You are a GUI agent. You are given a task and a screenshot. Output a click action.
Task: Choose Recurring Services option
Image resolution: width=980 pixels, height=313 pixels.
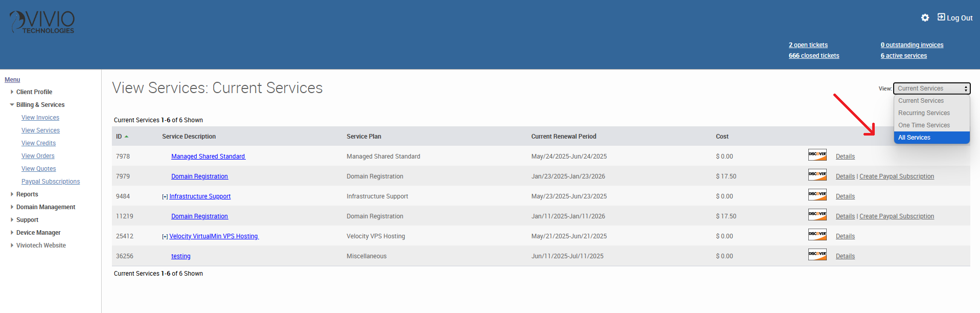[924, 113]
